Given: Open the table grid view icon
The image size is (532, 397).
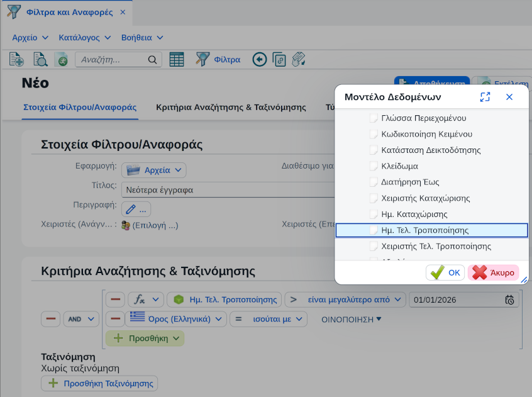Looking at the screenshot, I should 177,59.
